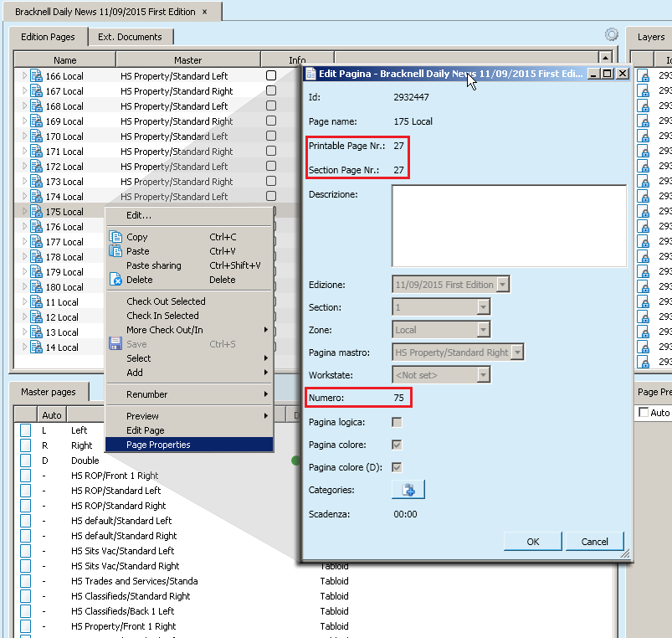Click OK in Edit Pagina dialog
This screenshot has height=638, width=672.
(533, 542)
